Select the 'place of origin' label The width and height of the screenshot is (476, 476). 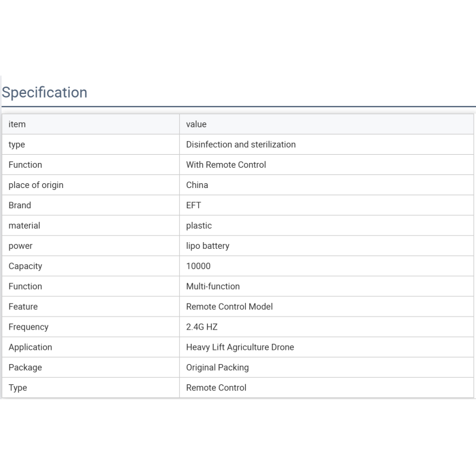coord(36,185)
